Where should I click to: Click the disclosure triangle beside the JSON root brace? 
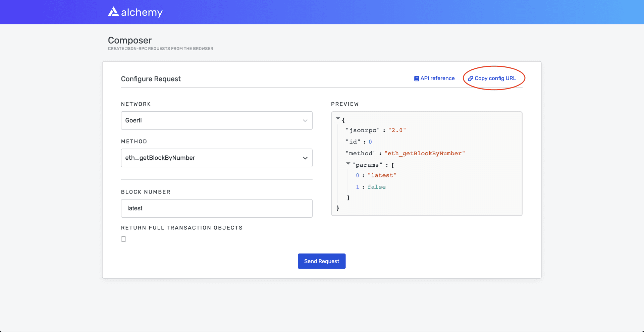338,118
